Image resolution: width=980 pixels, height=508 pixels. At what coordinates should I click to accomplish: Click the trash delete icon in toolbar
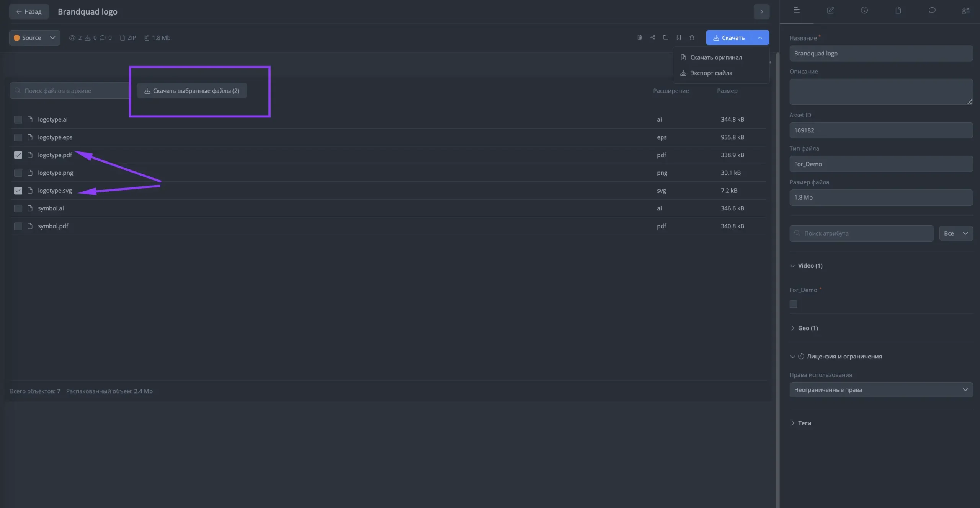[x=639, y=37]
